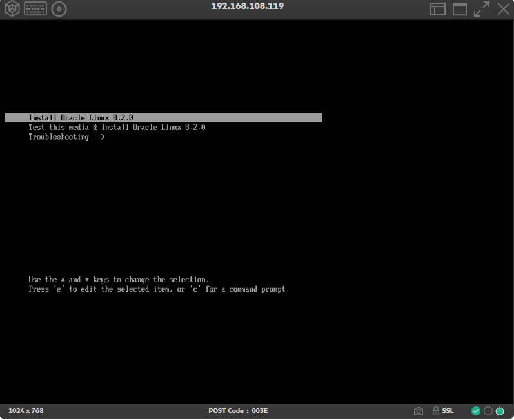This screenshot has height=420, width=514.
Task: Click the SSL padlock icon
Action: 436,411
